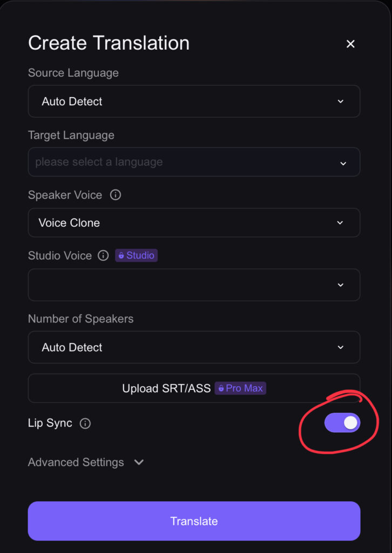Open the Speaker Voice dropdown

tap(193, 222)
